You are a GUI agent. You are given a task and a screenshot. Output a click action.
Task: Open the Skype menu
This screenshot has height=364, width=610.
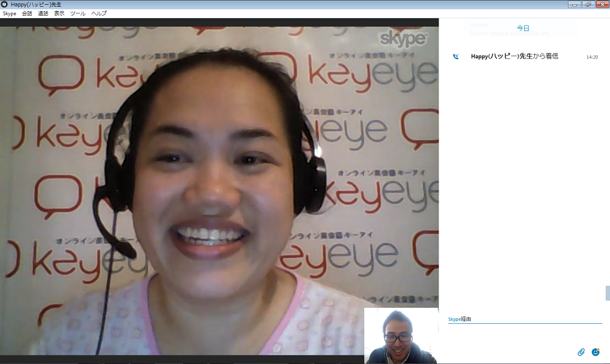coord(9,13)
